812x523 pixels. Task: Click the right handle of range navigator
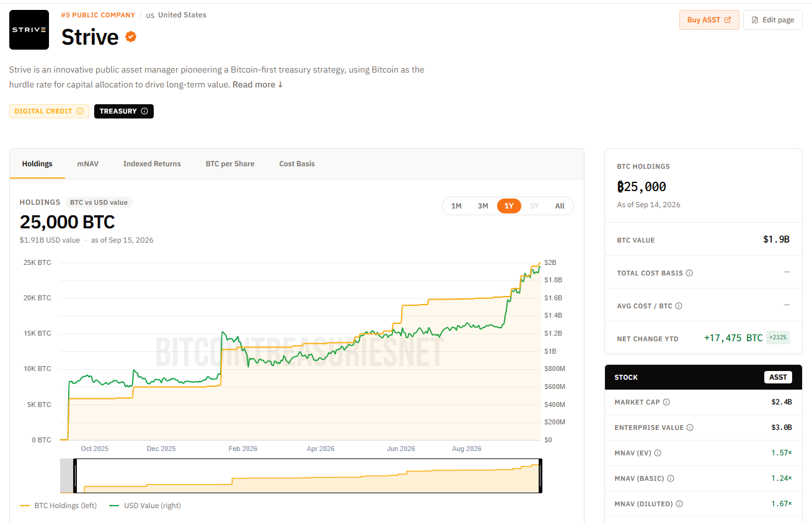(541, 476)
